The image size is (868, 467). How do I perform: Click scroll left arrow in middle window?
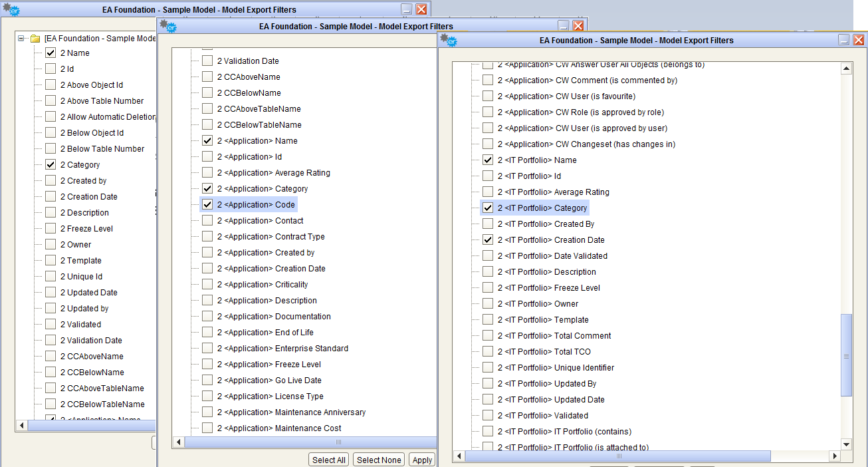(x=177, y=442)
